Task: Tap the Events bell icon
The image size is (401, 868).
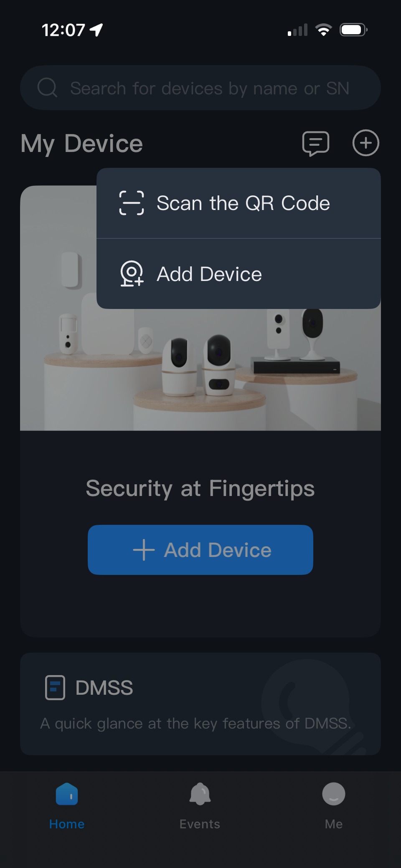Action: coord(200,794)
